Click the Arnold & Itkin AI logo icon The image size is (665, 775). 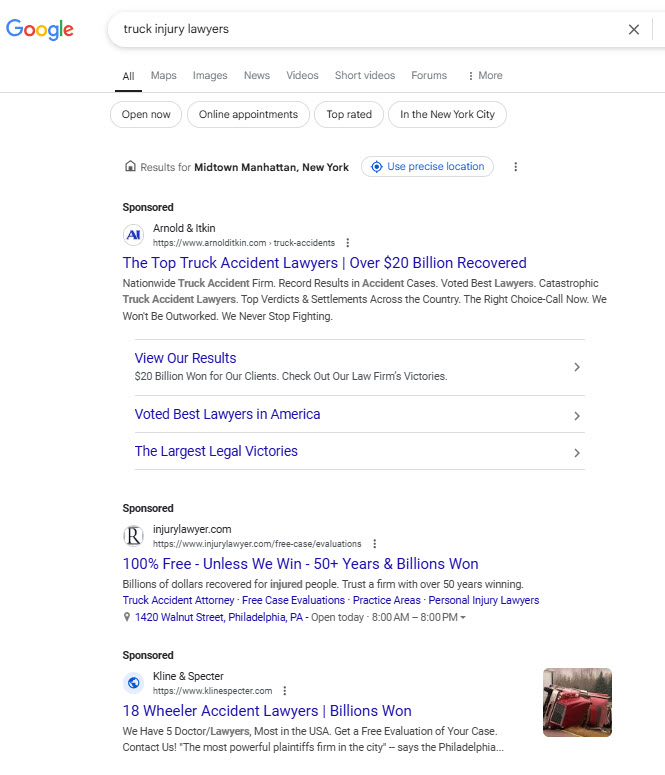(x=133, y=235)
